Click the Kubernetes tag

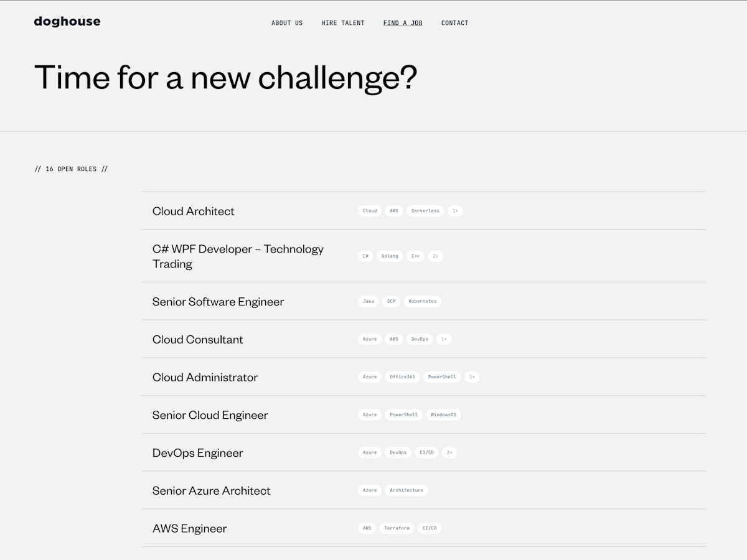[x=423, y=301]
